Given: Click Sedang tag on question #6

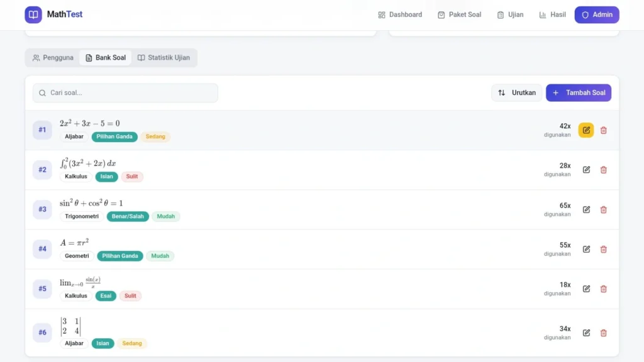Looking at the screenshot, I should point(132,343).
